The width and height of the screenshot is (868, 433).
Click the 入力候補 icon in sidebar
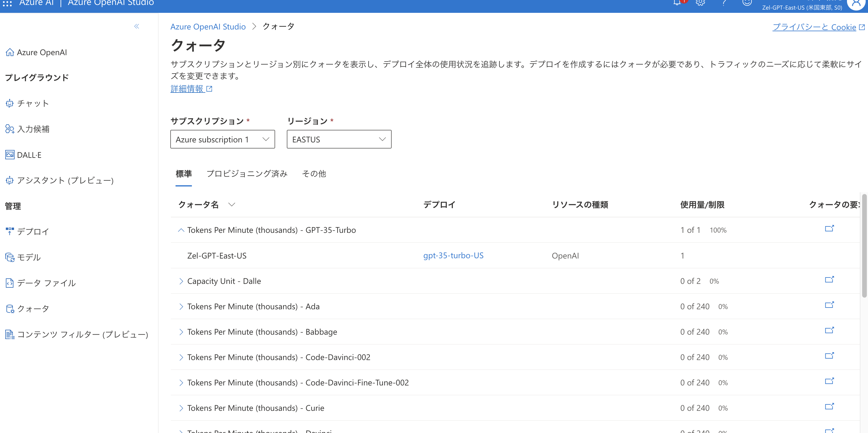pos(10,129)
